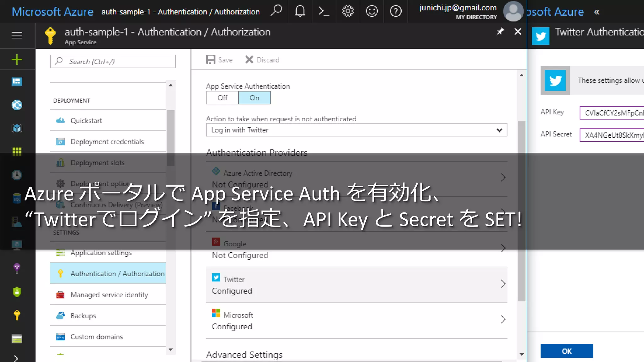644x362 pixels.
Task: Open the Dashboard icon in left sidebar
Action: click(17, 82)
